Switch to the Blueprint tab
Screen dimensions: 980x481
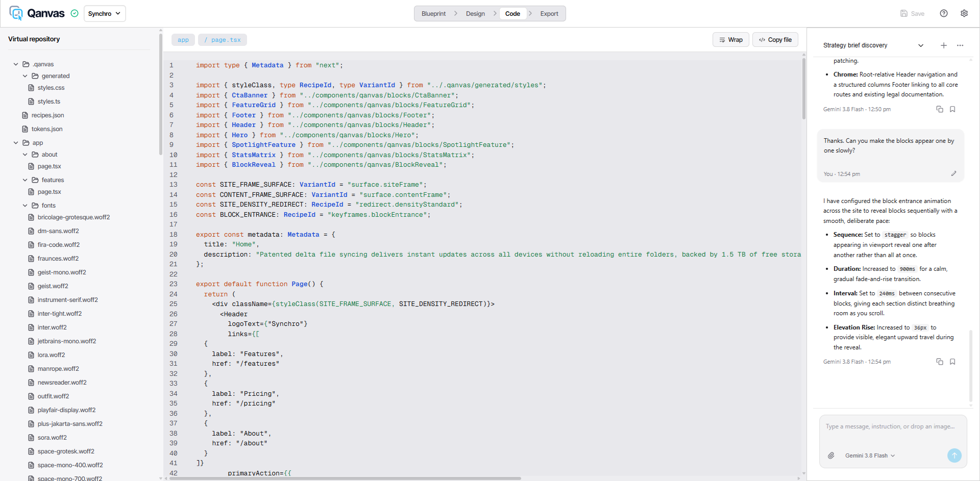[433, 14]
